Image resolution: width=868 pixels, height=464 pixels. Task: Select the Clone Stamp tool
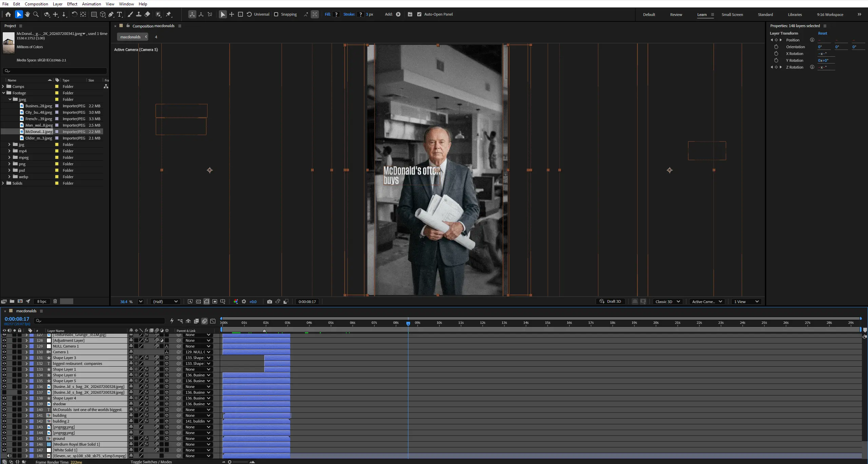click(x=139, y=14)
